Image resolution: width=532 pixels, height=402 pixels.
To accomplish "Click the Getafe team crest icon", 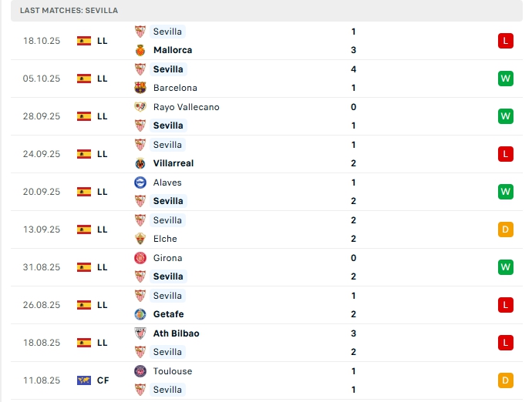I will 140,314.
